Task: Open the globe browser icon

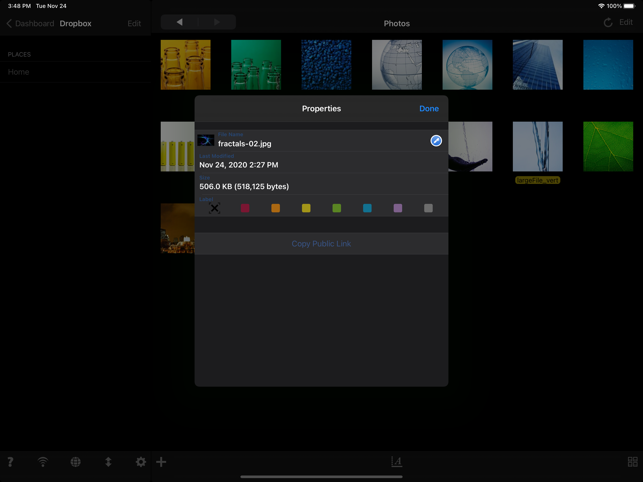Action: pos(75,462)
